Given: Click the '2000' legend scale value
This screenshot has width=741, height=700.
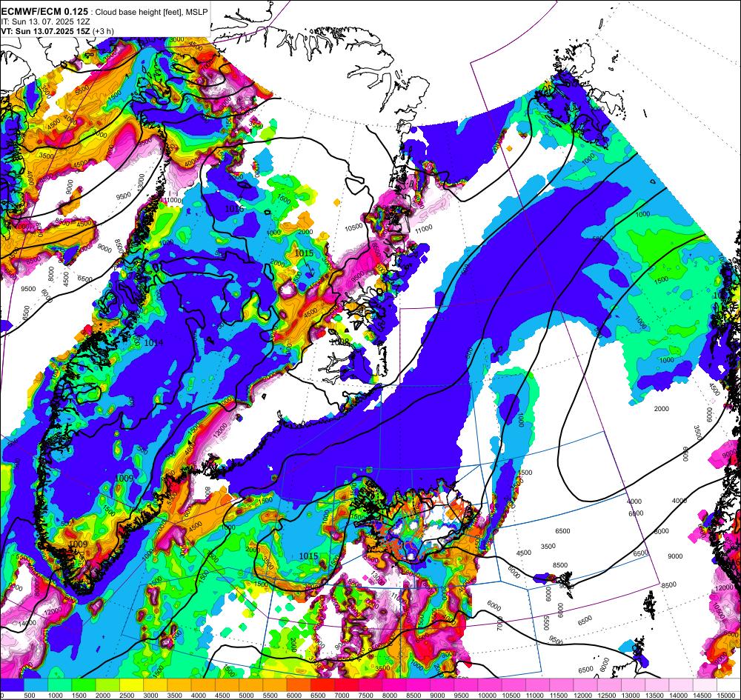Looking at the screenshot, I should [x=104, y=696].
